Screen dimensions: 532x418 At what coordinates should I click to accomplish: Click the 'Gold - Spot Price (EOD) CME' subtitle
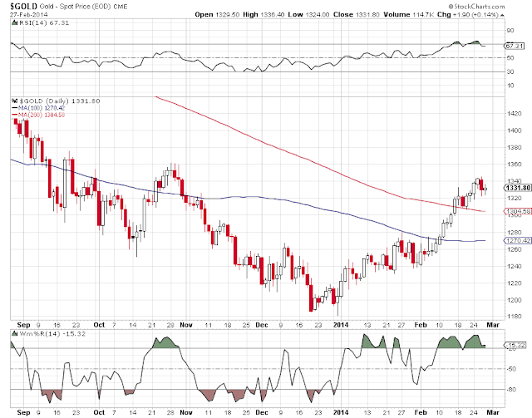tap(83, 7)
